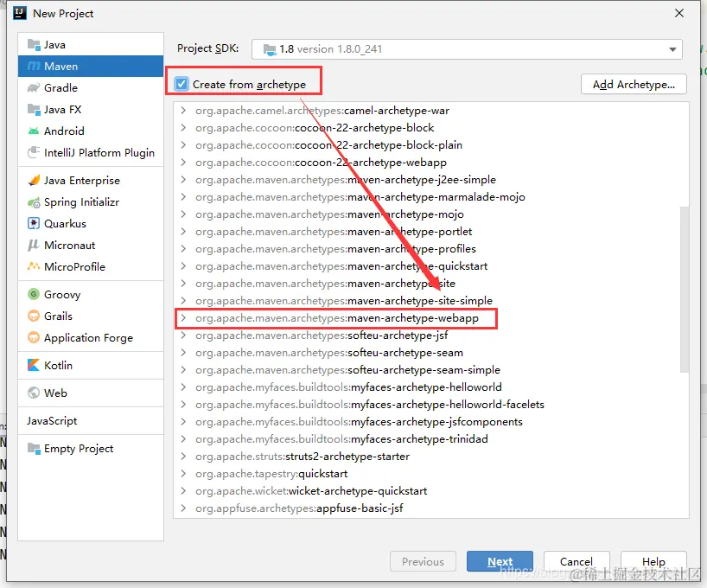Open the Project SDK dropdown arrow

coord(672,49)
